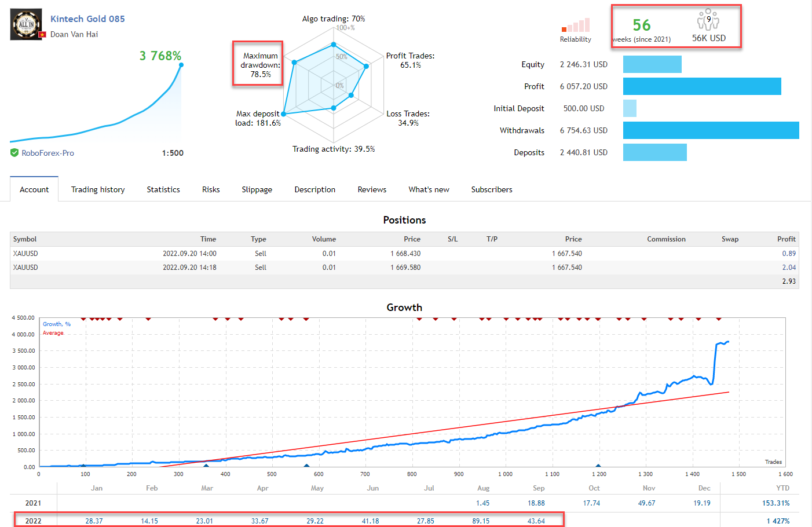Open the Description tab
Viewport: 812px width, 527px height.
click(314, 189)
